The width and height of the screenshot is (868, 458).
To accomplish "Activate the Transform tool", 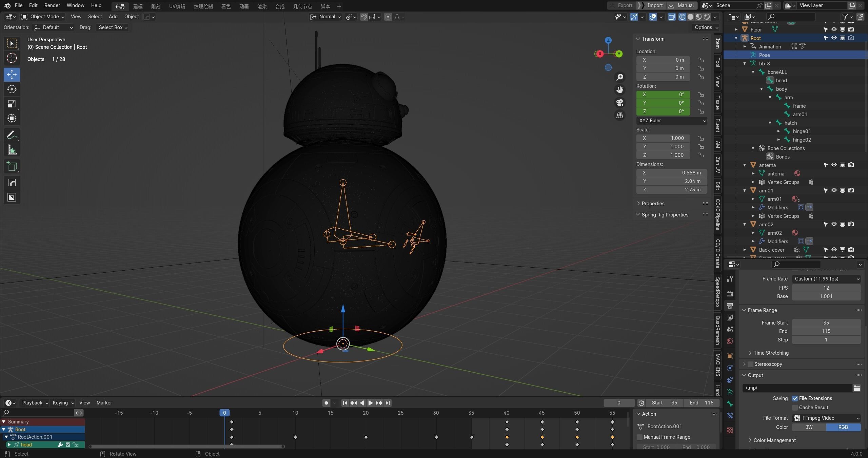I will [12, 118].
